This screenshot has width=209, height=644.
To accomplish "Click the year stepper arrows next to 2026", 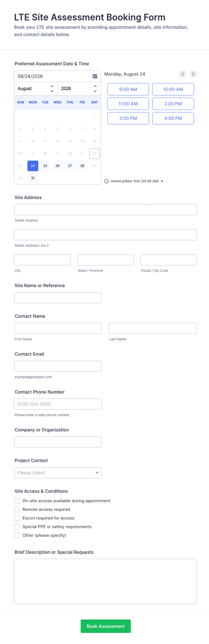I will point(95,89).
